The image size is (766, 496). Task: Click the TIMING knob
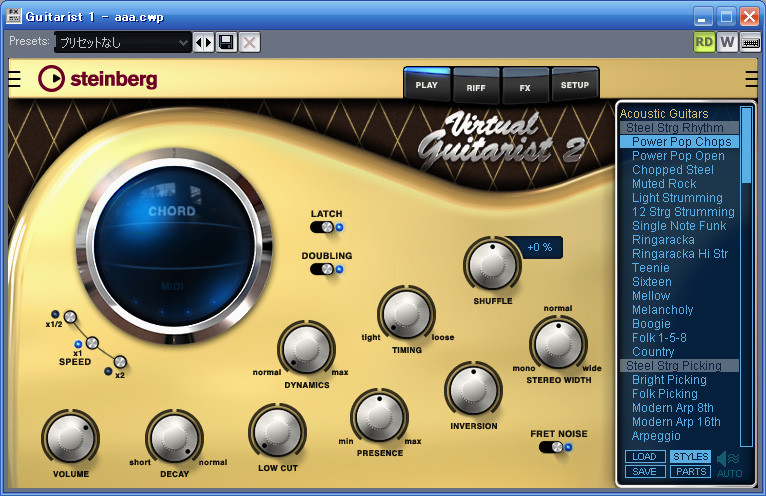406,314
